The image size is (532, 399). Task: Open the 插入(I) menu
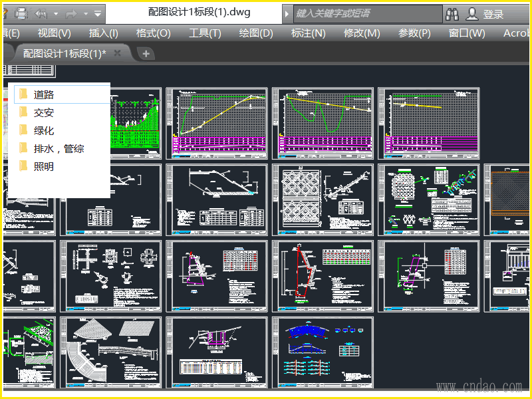(104, 33)
